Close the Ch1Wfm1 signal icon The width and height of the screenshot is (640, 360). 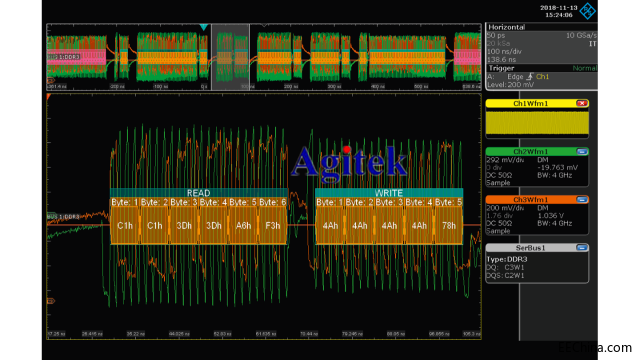[x=582, y=103]
